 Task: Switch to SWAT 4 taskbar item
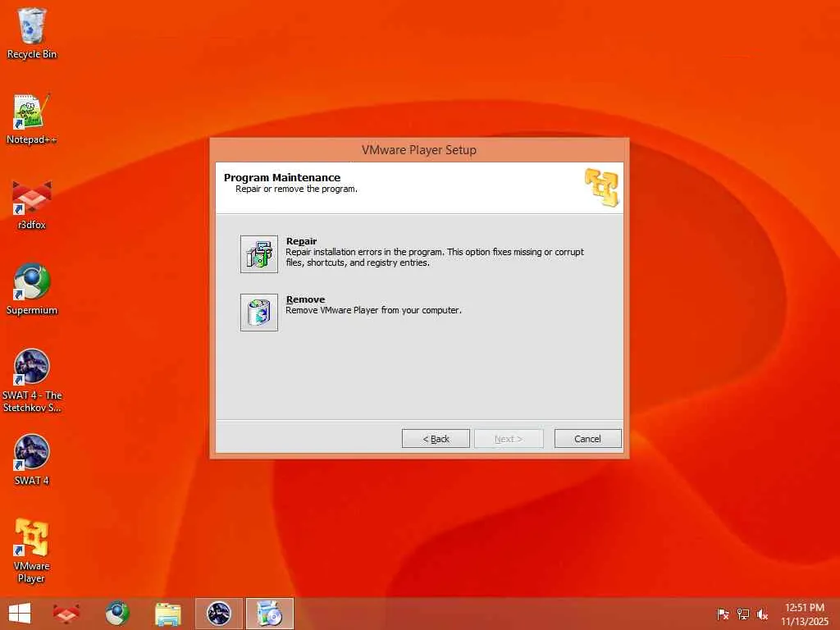pos(219,614)
